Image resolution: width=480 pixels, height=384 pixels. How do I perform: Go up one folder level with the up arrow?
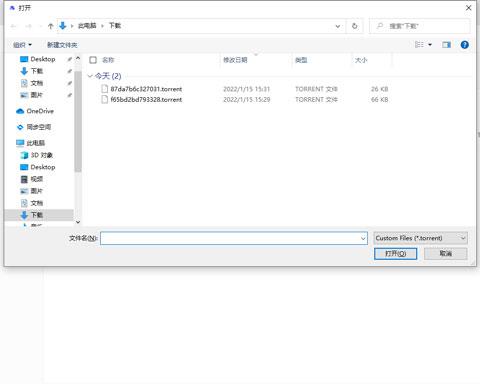(50, 26)
